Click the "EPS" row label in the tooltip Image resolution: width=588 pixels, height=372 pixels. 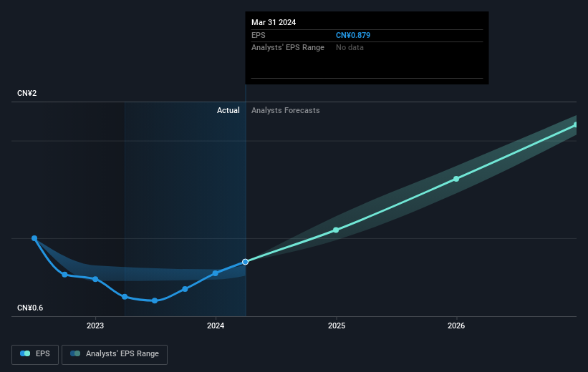point(259,35)
